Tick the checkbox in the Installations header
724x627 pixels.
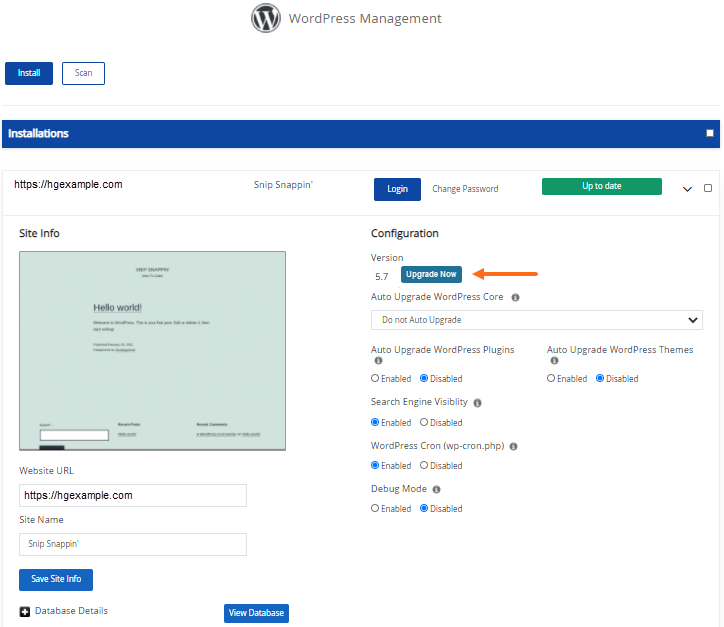pyautogui.click(x=710, y=133)
